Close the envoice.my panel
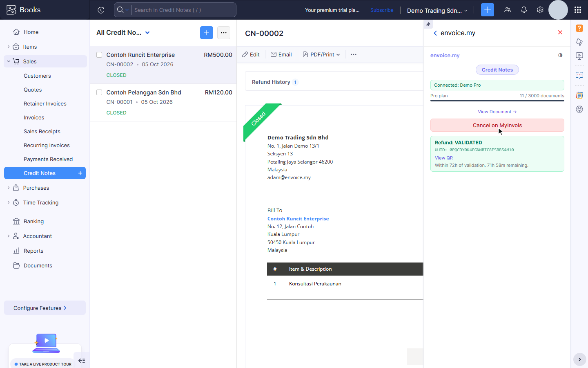The image size is (588, 368). point(560,32)
